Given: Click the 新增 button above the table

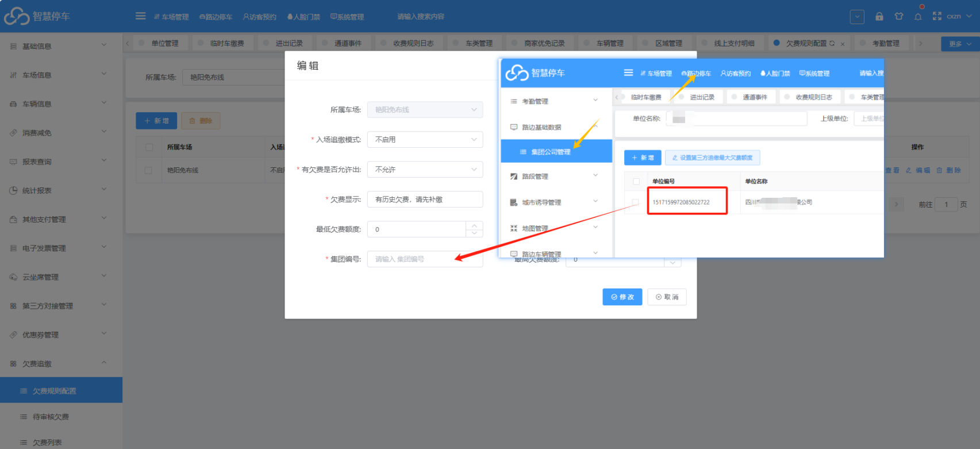Looking at the screenshot, I should [x=156, y=121].
